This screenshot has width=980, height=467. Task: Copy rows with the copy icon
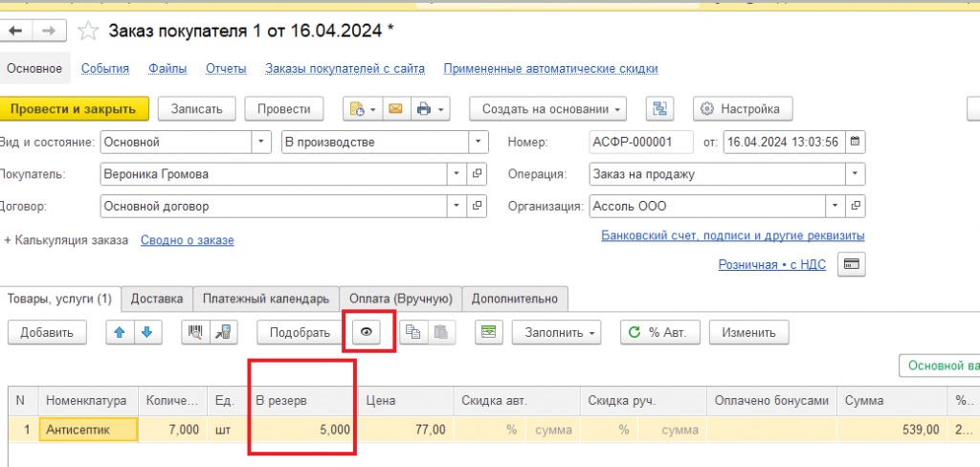tap(413, 333)
